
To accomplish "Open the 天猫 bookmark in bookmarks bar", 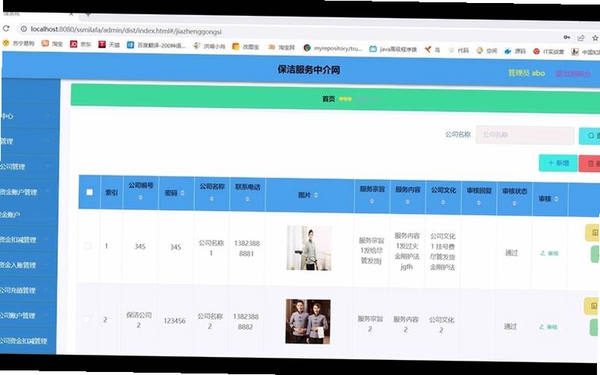I will pos(109,44).
